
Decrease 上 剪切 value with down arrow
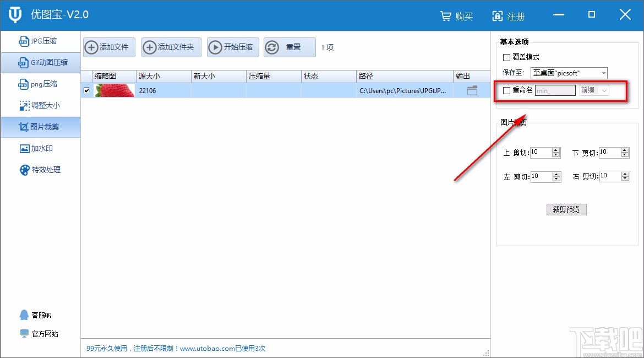pos(556,155)
